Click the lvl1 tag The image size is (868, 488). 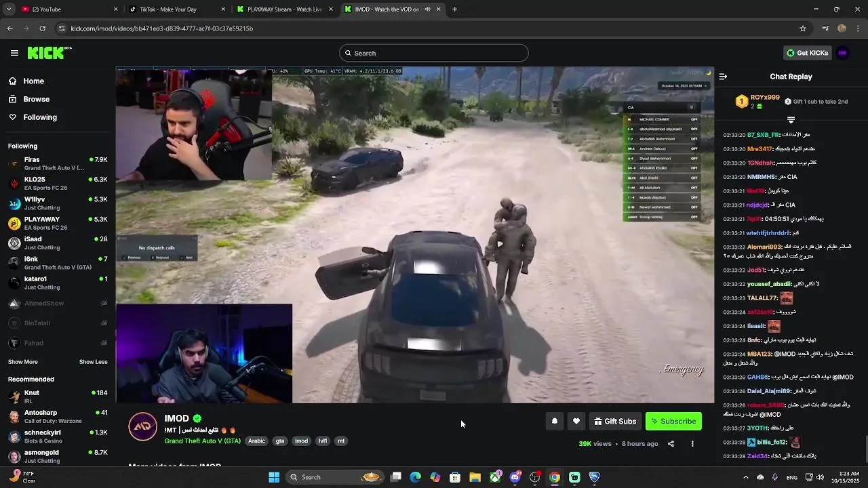323,441
